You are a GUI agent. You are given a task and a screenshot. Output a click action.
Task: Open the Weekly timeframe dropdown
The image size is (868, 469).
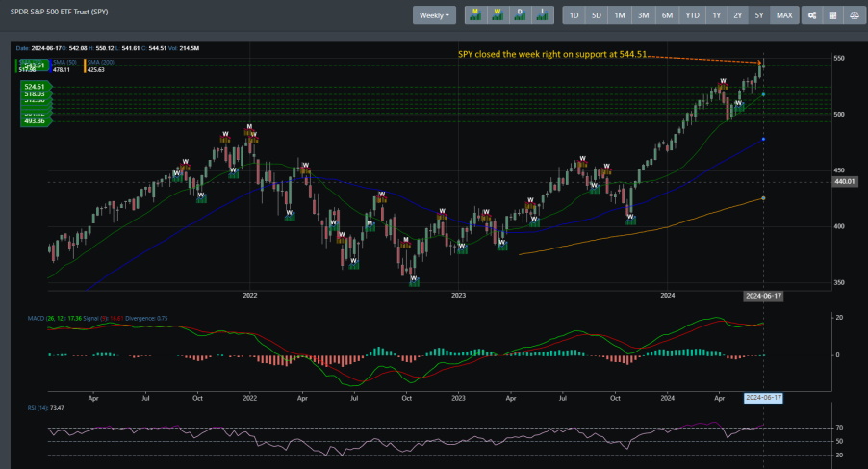(x=434, y=15)
